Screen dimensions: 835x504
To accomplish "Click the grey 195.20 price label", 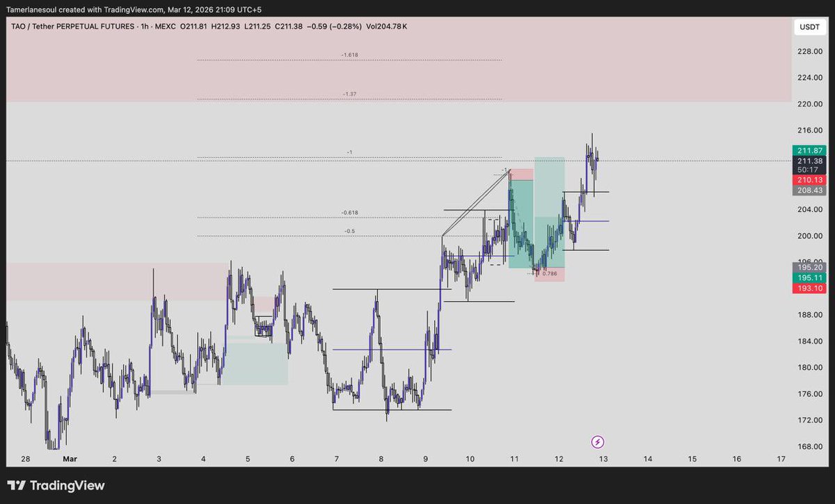I will pos(809,267).
